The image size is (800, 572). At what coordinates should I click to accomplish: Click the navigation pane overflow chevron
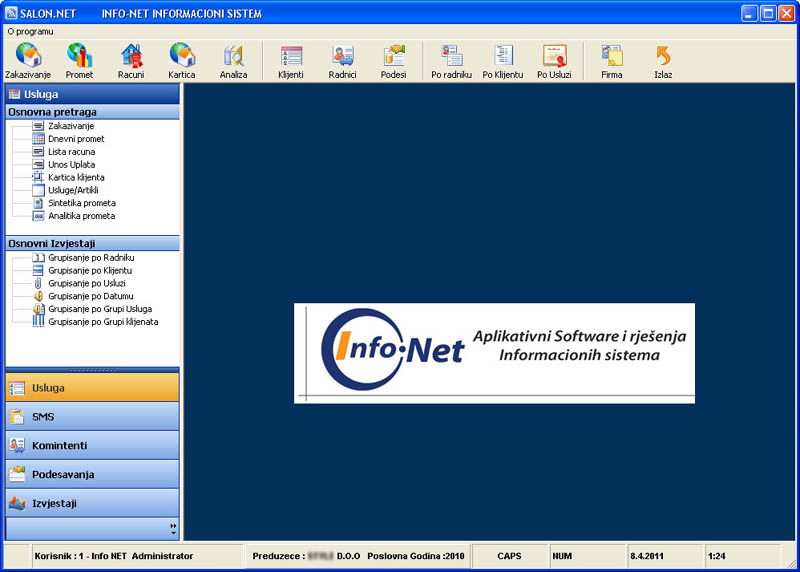click(x=173, y=529)
